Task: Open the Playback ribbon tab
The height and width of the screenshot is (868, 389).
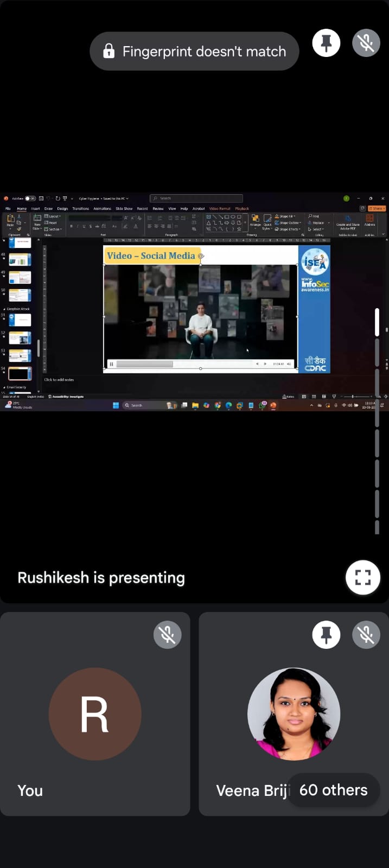Action: pyautogui.click(x=242, y=208)
